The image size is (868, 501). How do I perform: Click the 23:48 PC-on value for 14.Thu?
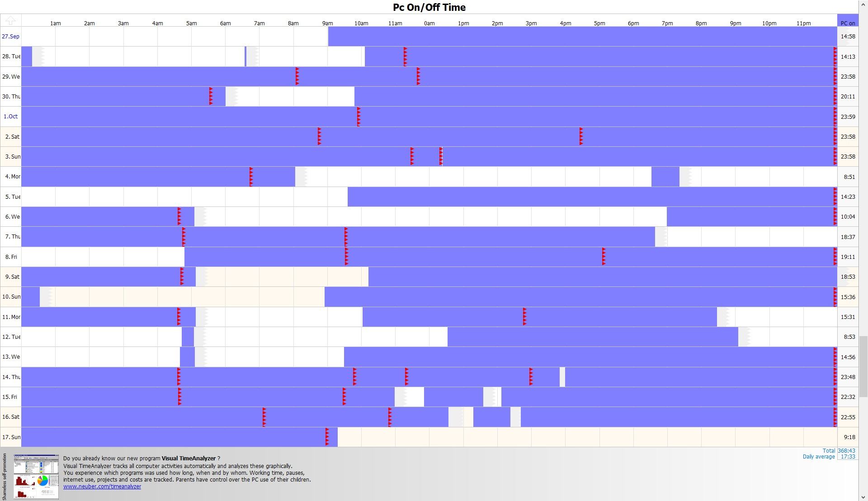pos(848,377)
